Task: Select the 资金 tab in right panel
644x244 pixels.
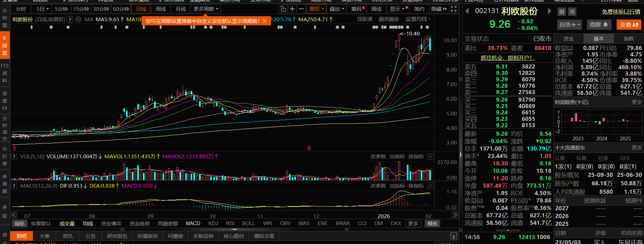Action: click(569, 39)
